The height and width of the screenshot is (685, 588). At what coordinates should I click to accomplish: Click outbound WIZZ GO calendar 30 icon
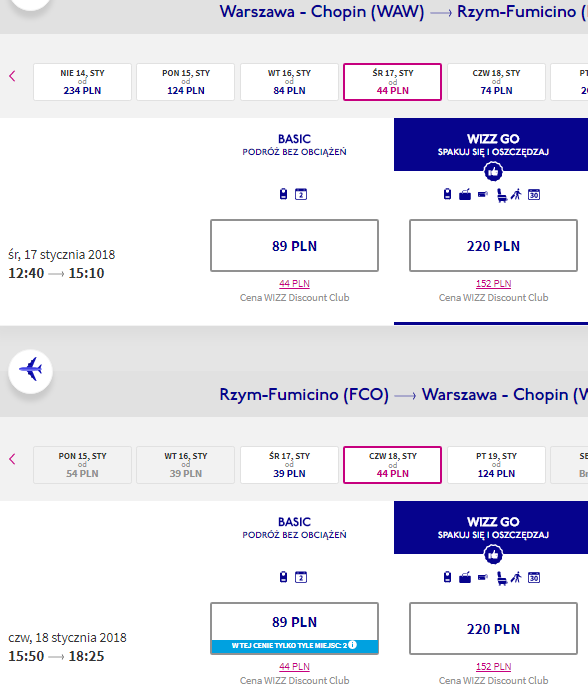[534, 194]
